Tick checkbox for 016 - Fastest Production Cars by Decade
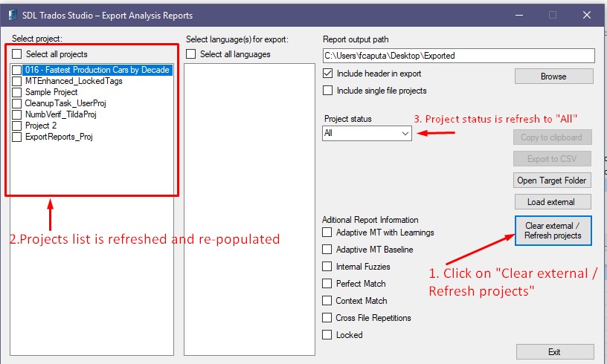607x364 pixels. click(x=16, y=70)
